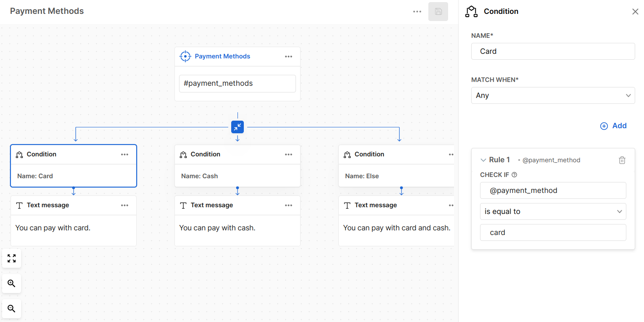Click the save icon in header
Screen dimensions: 644x322
[438, 12]
